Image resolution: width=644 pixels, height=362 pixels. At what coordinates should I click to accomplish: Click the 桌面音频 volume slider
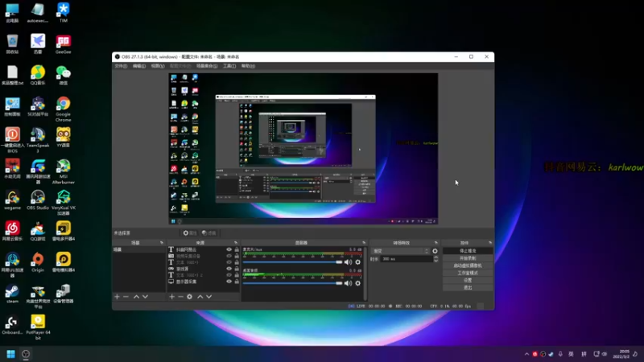pyautogui.click(x=292, y=283)
